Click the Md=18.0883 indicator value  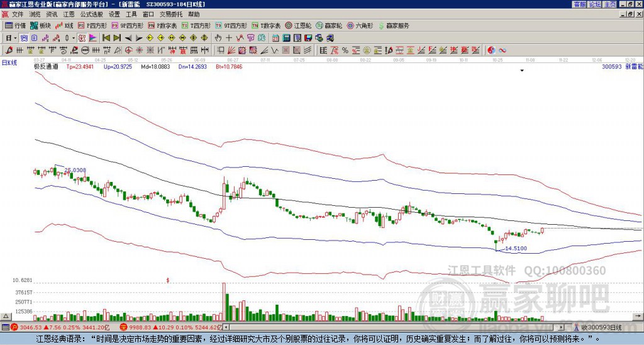click(x=155, y=66)
